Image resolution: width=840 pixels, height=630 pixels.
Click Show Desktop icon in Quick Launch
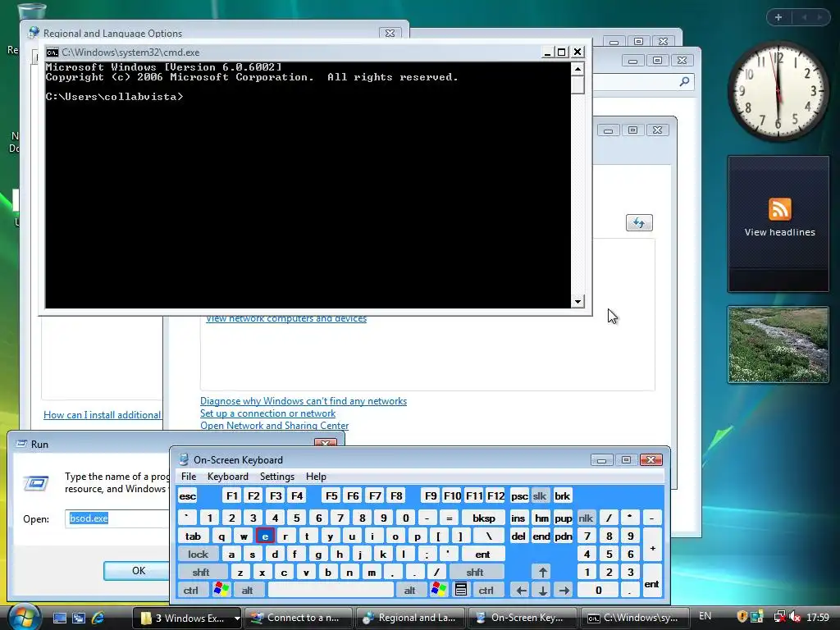pyautogui.click(x=59, y=618)
